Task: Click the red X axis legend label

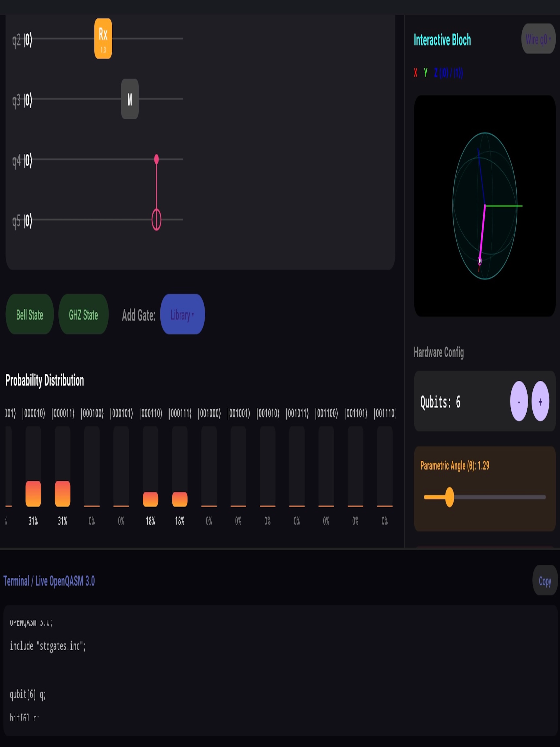Action: (x=416, y=72)
